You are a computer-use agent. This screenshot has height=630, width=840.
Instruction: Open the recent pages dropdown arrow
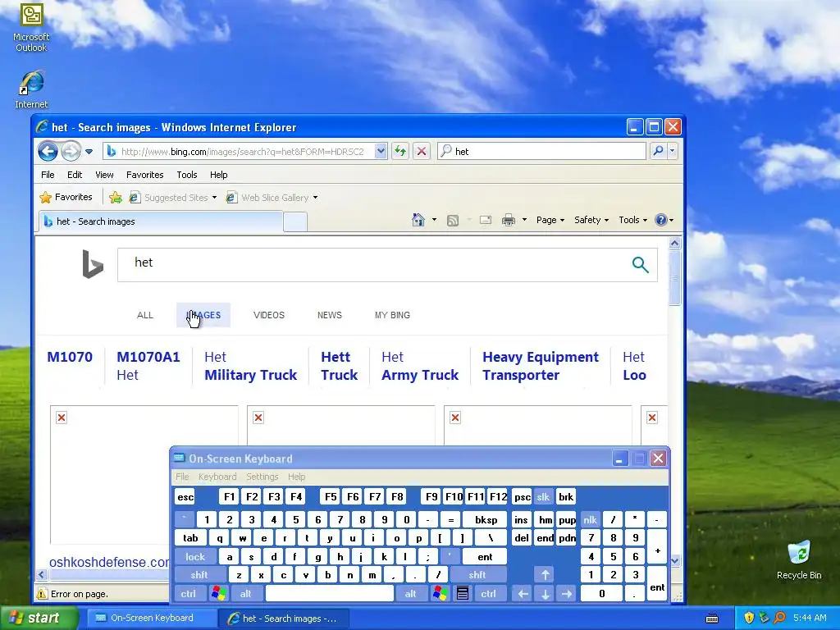[x=89, y=152]
